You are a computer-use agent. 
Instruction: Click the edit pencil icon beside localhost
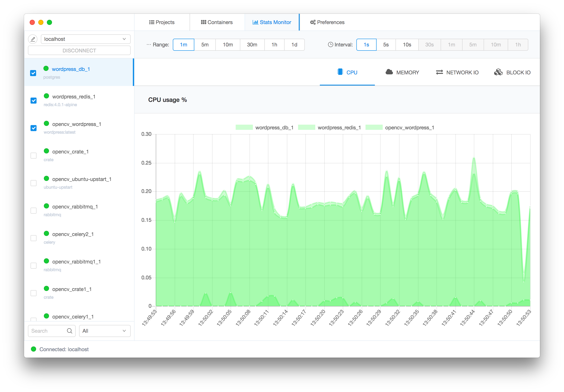point(33,39)
